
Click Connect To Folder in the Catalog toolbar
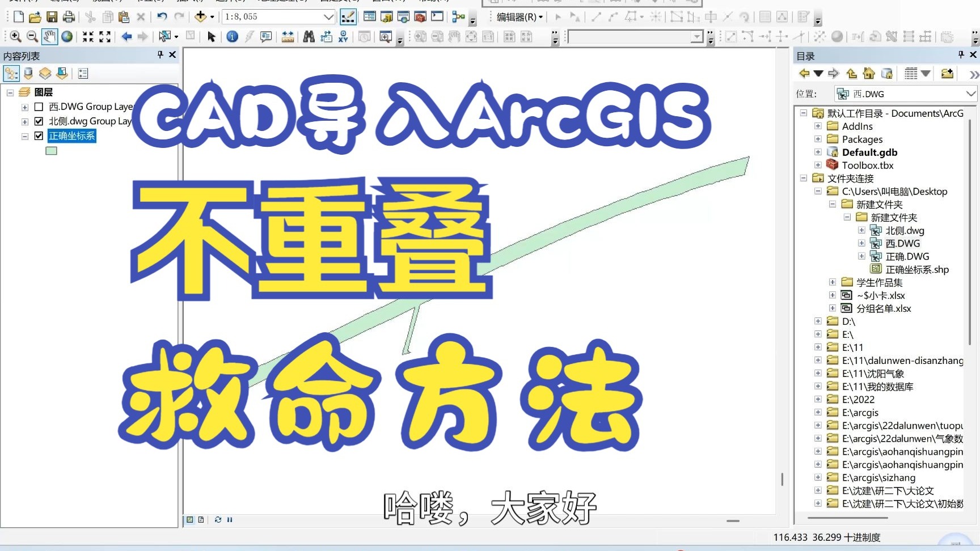(946, 73)
